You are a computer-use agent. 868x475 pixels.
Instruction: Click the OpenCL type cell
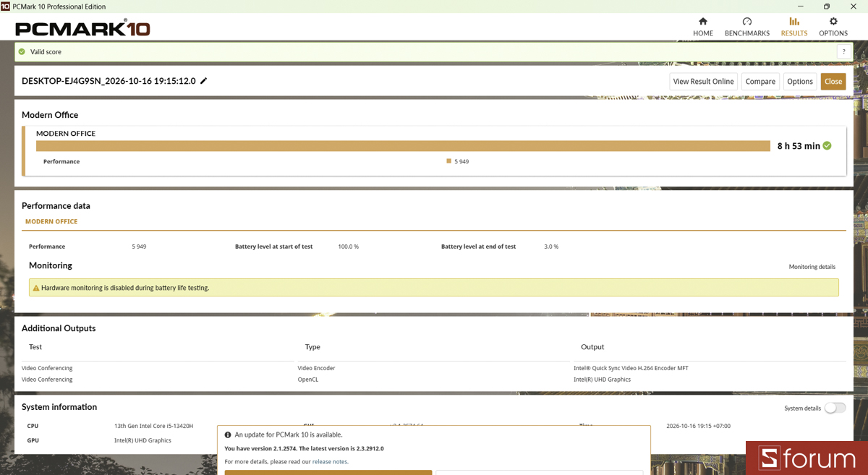click(x=308, y=380)
